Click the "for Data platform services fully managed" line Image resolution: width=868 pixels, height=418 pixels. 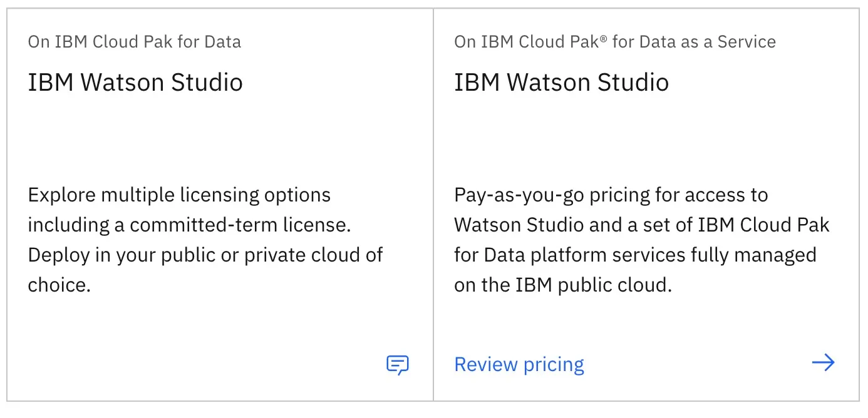(635, 255)
